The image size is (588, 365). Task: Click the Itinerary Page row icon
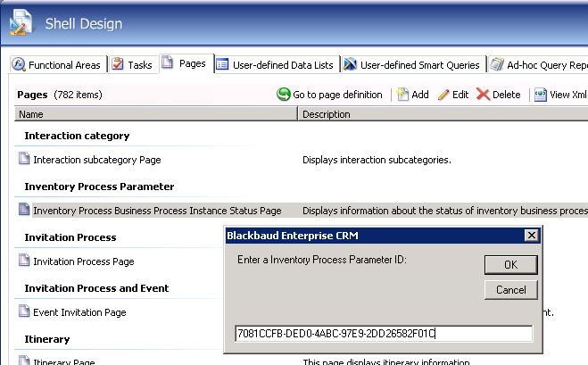tap(24, 361)
